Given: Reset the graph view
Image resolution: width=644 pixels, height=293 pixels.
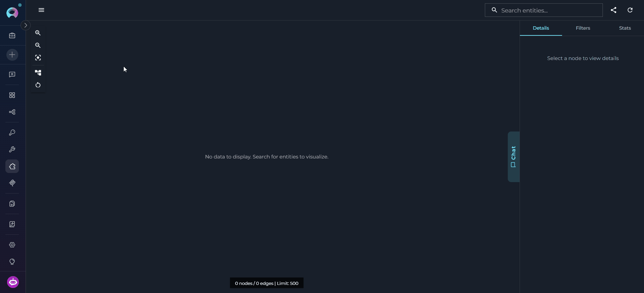Looking at the screenshot, I should [38, 85].
